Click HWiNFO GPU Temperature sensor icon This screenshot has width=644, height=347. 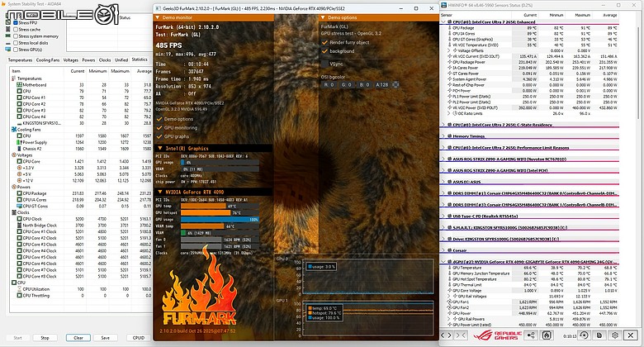pos(449,268)
